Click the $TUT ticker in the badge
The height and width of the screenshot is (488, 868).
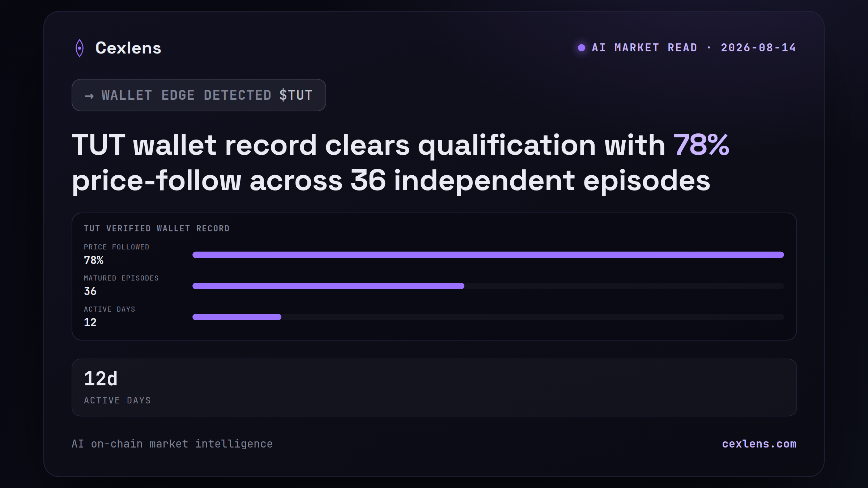(296, 95)
